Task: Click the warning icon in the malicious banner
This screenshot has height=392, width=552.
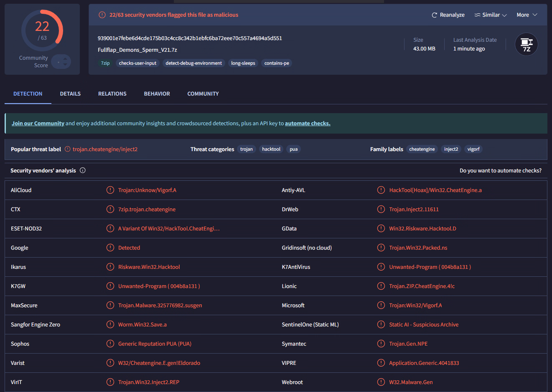Action: pos(102,15)
